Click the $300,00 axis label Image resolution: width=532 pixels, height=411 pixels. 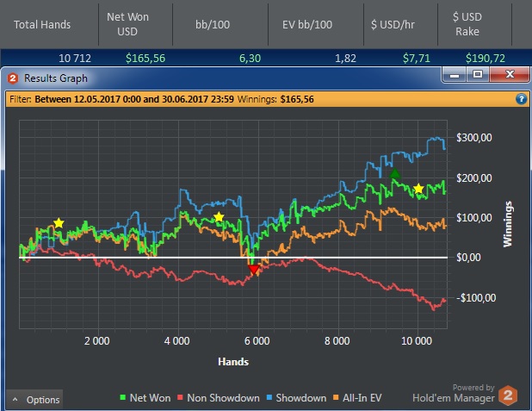(x=474, y=138)
